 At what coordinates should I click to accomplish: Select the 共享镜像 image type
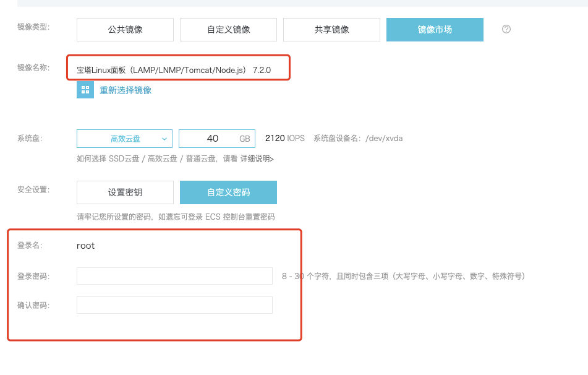331,30
